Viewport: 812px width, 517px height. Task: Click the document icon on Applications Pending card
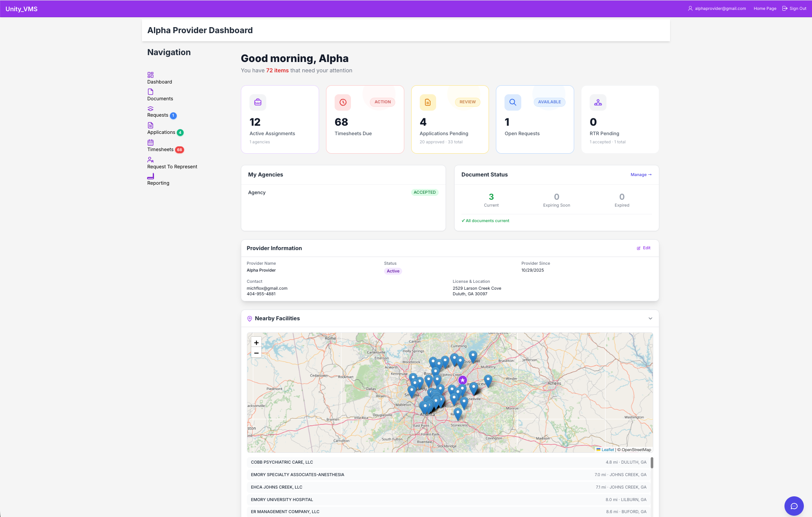pos(427,102)
